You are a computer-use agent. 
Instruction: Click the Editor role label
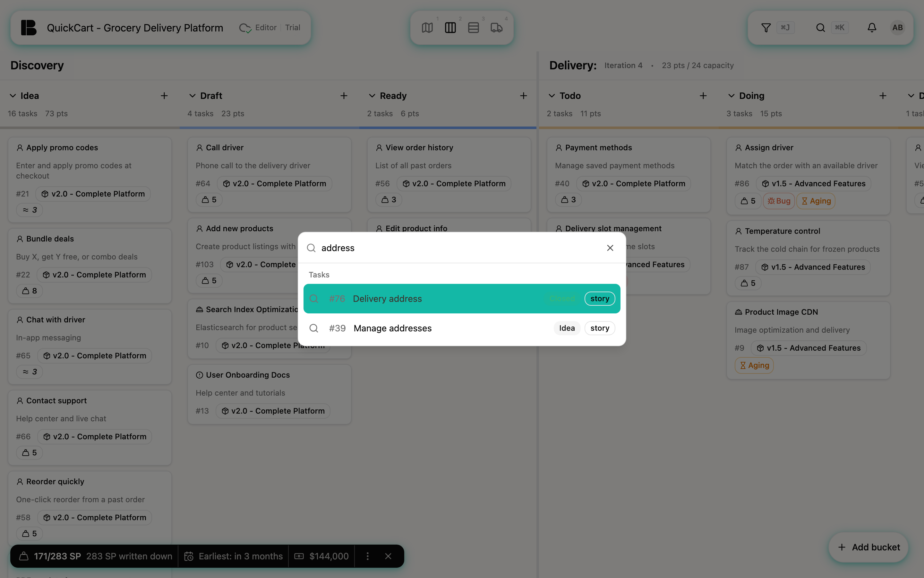coord(266,28)
